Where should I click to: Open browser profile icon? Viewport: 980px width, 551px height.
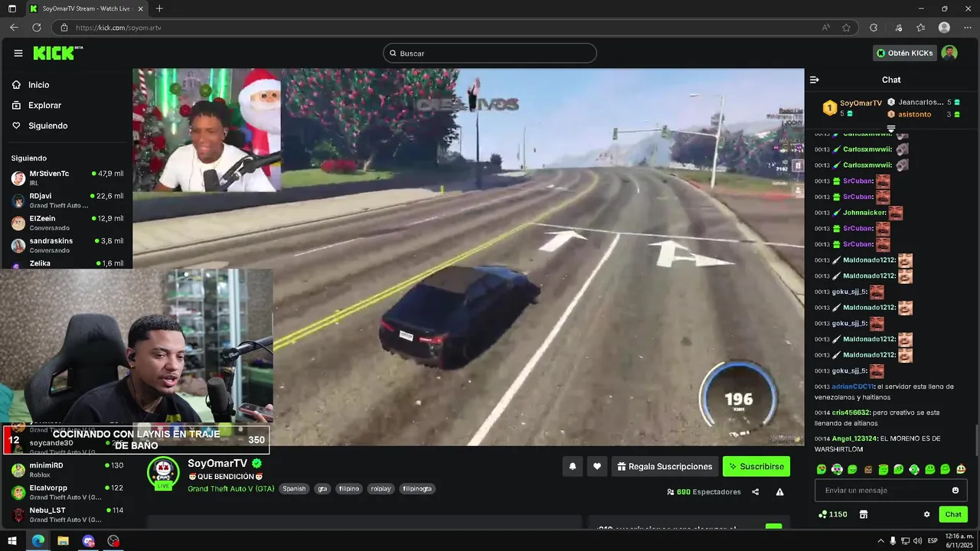point(944,28)
